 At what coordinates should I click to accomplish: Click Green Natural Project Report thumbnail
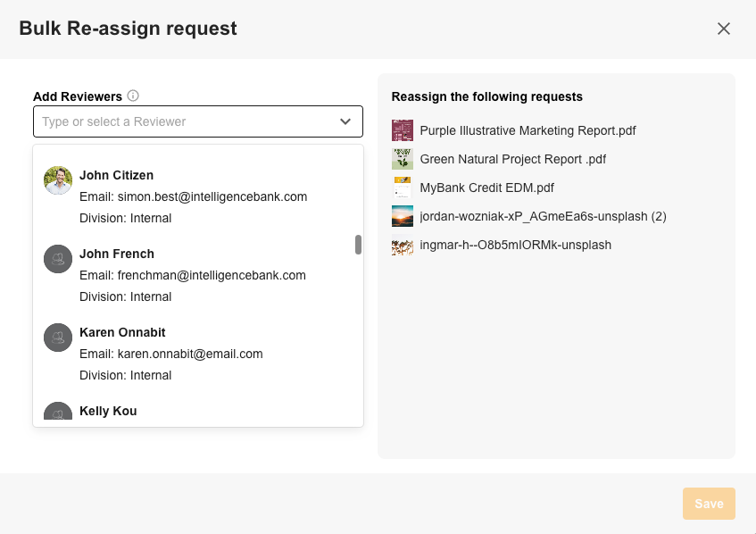coord(403,159)
